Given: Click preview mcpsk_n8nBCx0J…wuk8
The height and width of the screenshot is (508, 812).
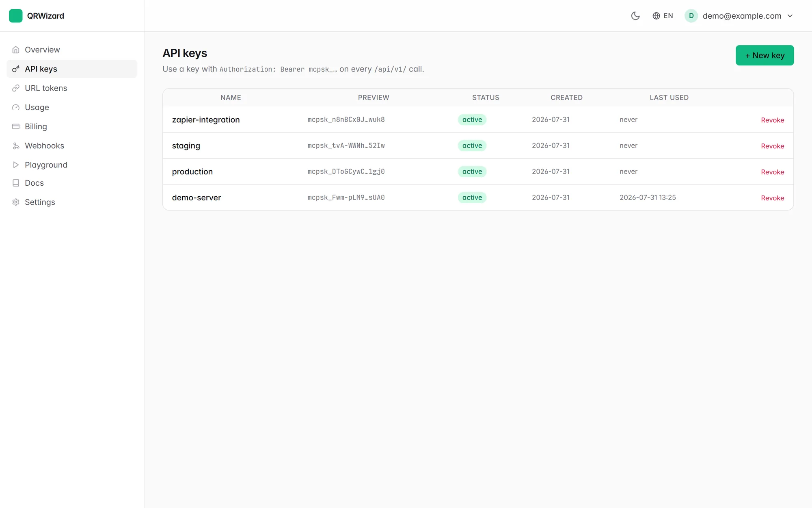Looking at the screenshot, I should 346,119.
